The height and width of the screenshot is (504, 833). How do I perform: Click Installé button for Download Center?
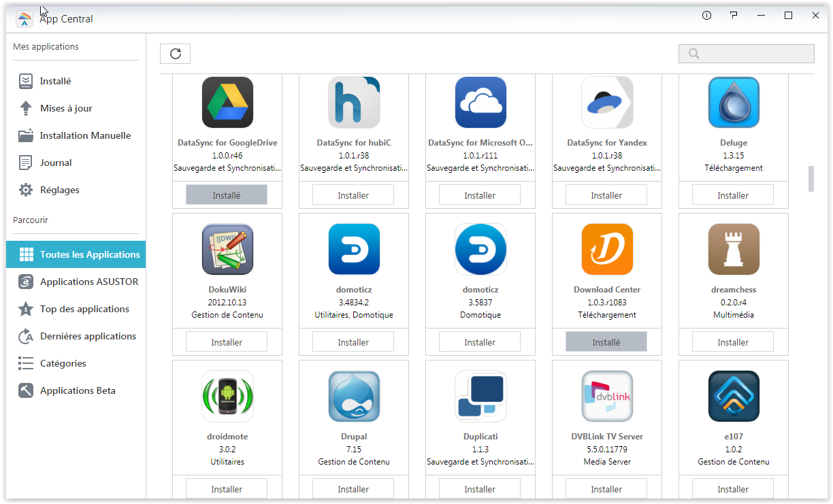tap(606, 342)
